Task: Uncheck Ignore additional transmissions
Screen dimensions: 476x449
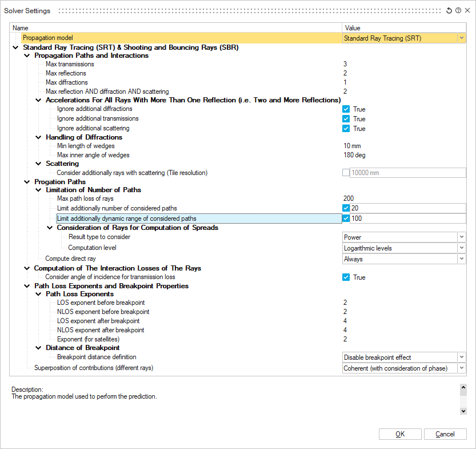Action: (x=346, y=119)
